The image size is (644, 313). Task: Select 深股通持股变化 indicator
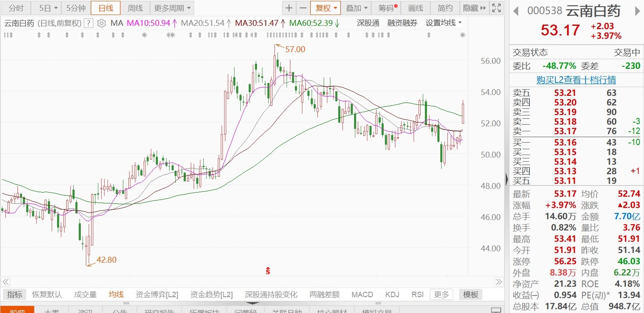pos(271,295)
